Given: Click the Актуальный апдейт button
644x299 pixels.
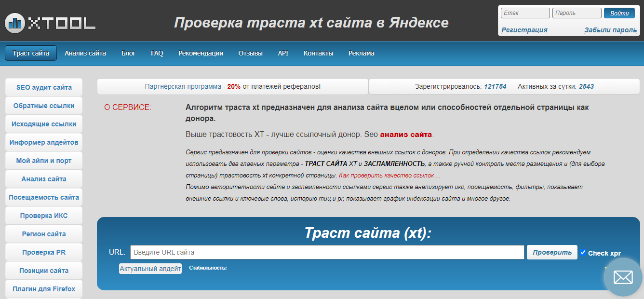Looking at the screenshot, I should (x=150, y=269).
